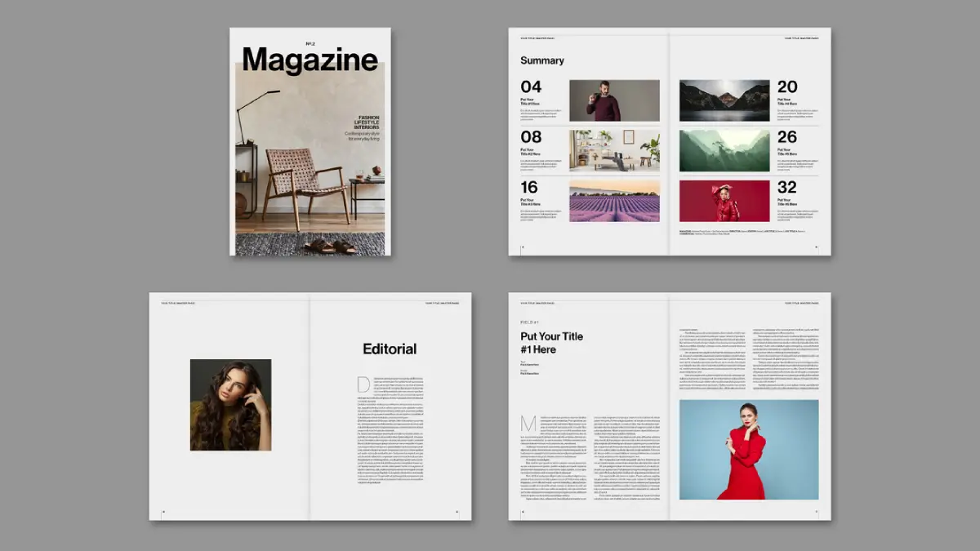Click the Editorial heading

390,349
